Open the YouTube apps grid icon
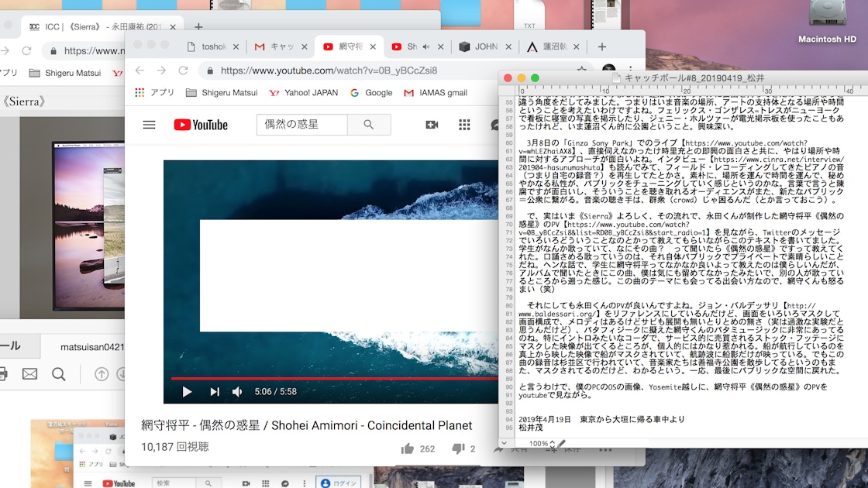The image size is (868, 488). tap(464, 125)
